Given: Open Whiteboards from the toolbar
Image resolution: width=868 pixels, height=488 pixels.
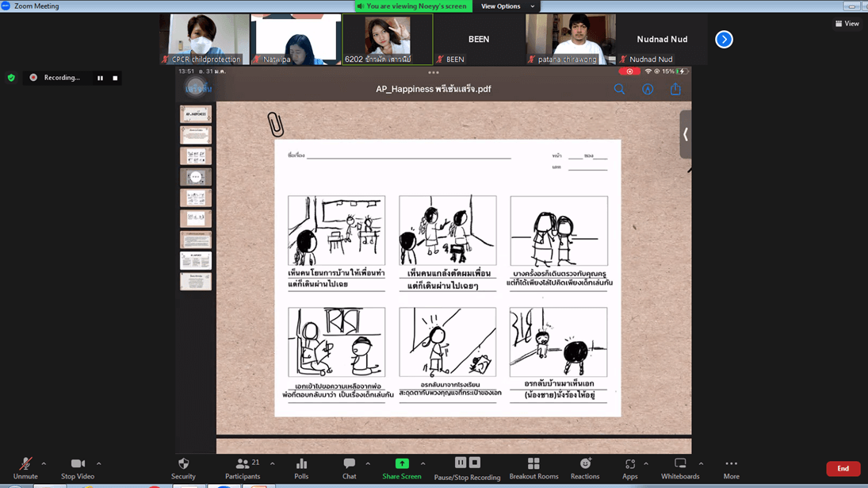Looking at the screenshot, I should (680, 467).
